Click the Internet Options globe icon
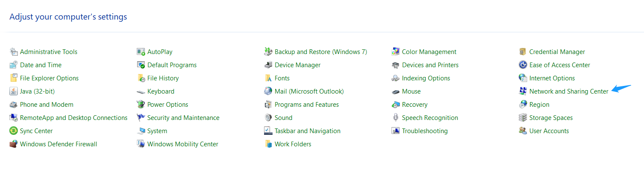This screenshot has width=644, height=188. click(523, 78)
